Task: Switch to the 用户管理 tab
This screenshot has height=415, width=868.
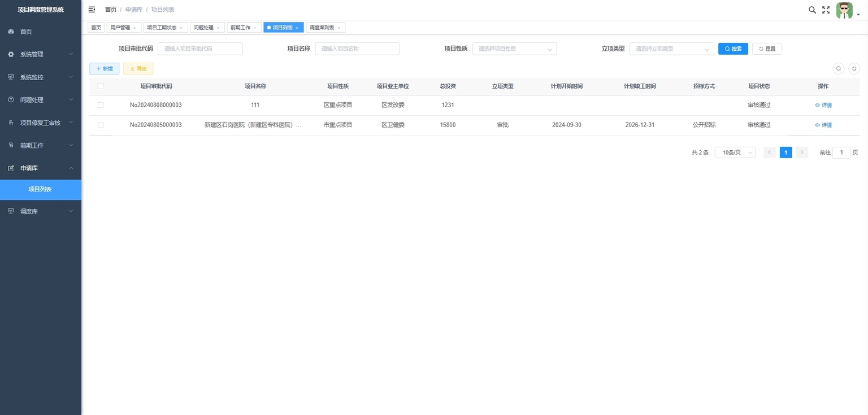Action: click(124, 28)
